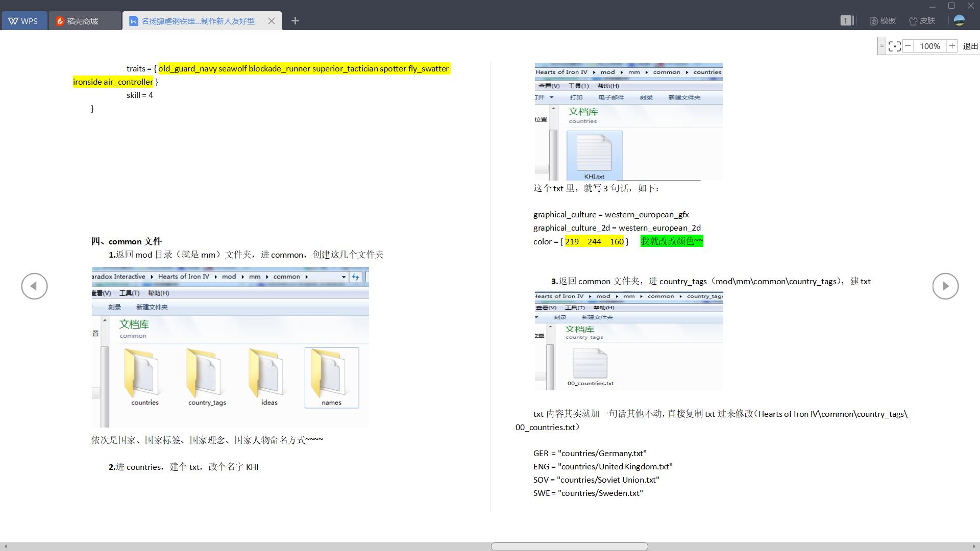Click the scrollbar left arrow
This screenshot has width=980, height=551.
(x=6, y=546)
